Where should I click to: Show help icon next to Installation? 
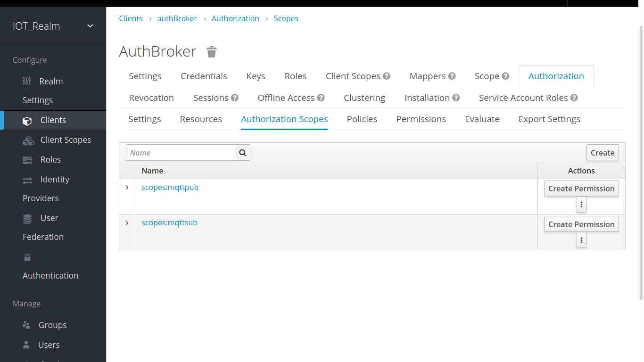[456, 98]
